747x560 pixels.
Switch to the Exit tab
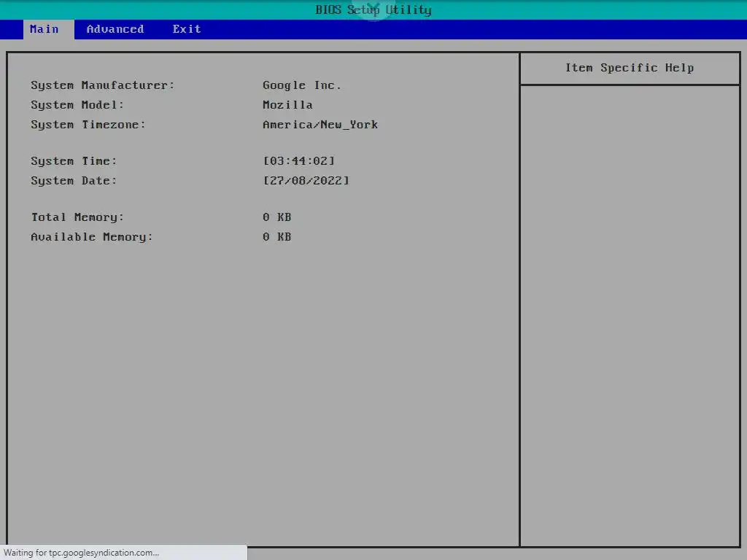point(186,29)
